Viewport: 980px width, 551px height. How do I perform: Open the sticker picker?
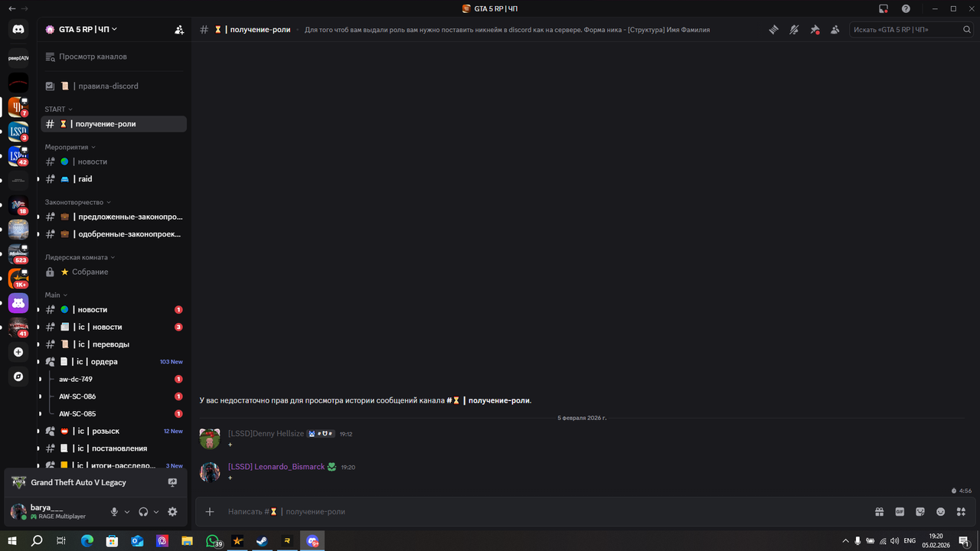click(920, 512)
